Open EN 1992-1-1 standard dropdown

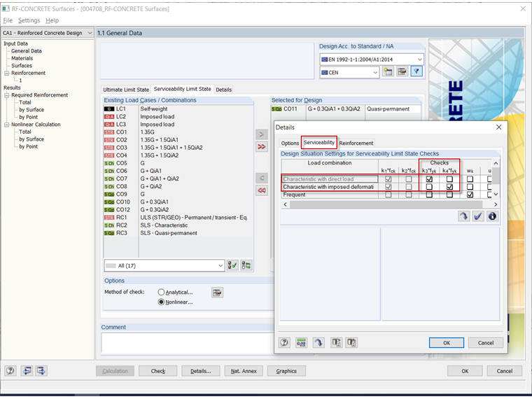click(420, 59)
